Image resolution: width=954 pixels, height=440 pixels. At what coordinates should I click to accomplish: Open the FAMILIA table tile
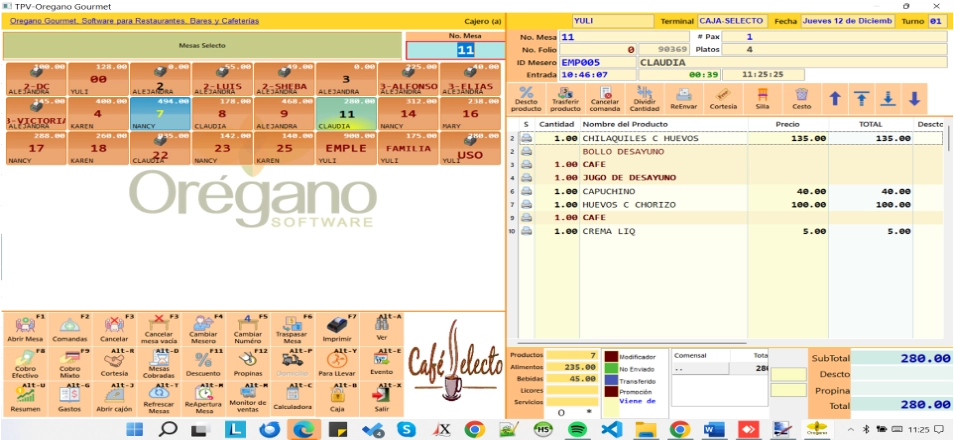[408, 148]
